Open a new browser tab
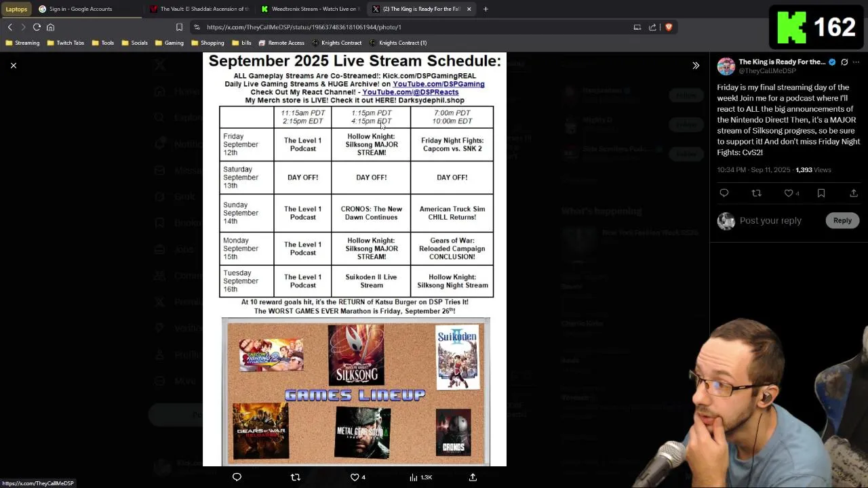 click(486, 9)
